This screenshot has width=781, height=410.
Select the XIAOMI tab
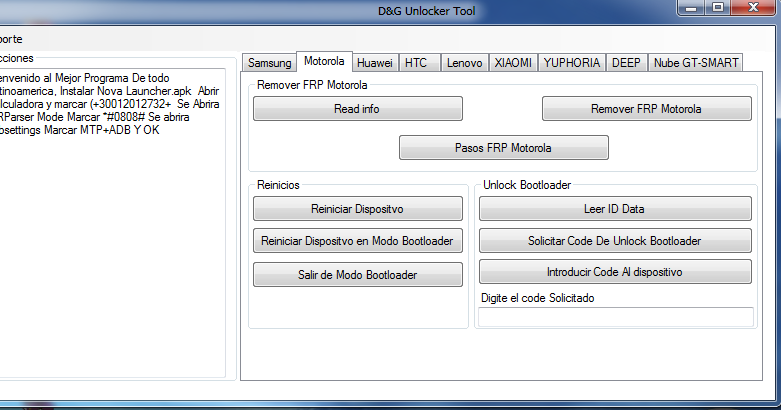point(513,63)
